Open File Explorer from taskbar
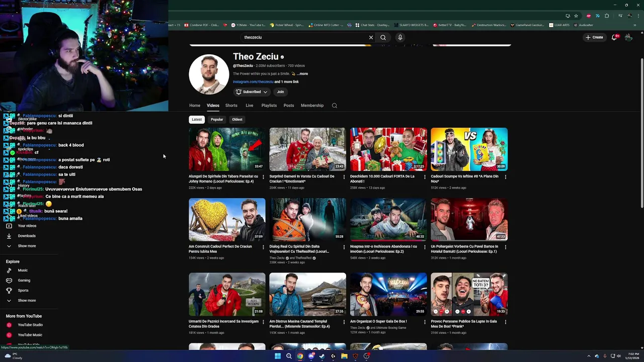The width and height of the screenshot is (644, 362). [x=344, y=356]
